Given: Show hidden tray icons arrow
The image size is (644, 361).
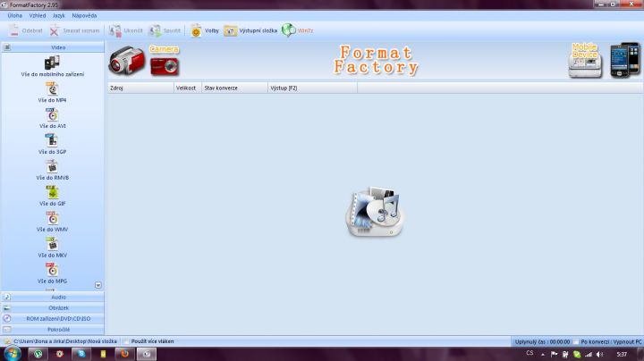Looking at the screenshot, I should click(543, 355).
